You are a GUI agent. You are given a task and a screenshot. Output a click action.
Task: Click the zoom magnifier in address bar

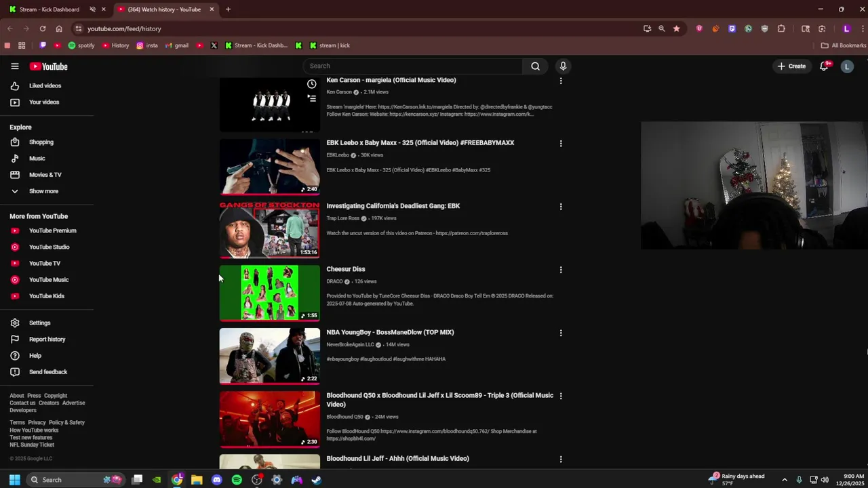pyautogui.click(x=661, y=28)
